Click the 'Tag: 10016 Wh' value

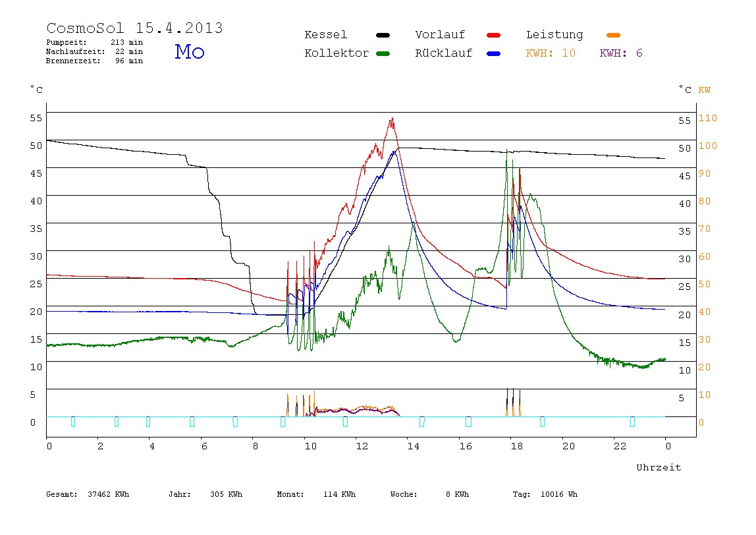tap(545, 494)
